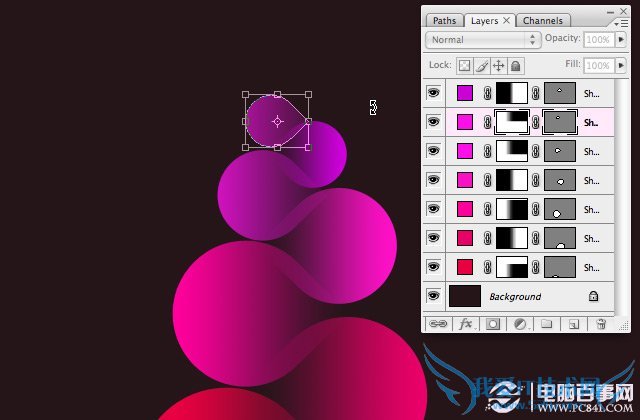Toggle eye icon of sixth shape layer
The width and height of the screenshot is (640, 420).
pyautogui.click(x=433, y=238)
